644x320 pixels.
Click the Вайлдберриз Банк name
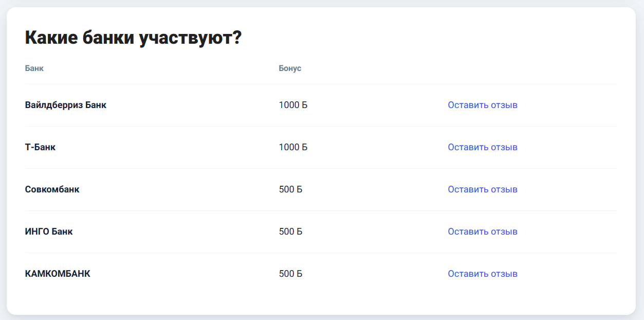pyautogui.click(x=65, y=105)
